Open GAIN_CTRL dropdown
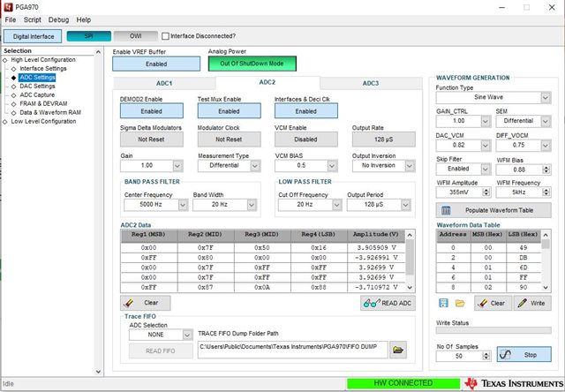Screen dimensions: 565x392 [486, 121]
